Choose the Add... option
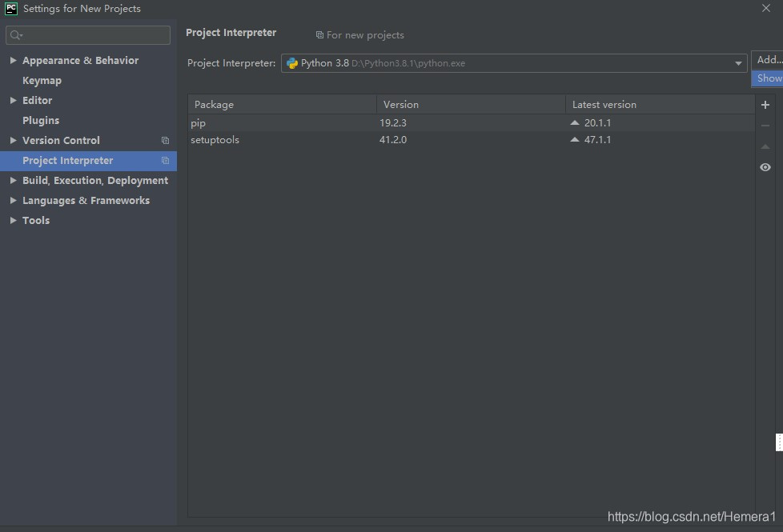Viewport: 783px width, 532px height. (768, 60)
